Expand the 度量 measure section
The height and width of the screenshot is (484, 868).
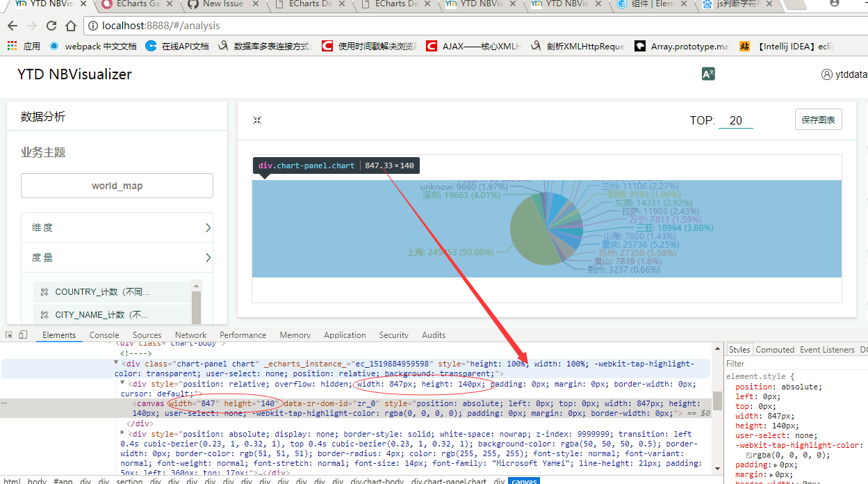117,257
